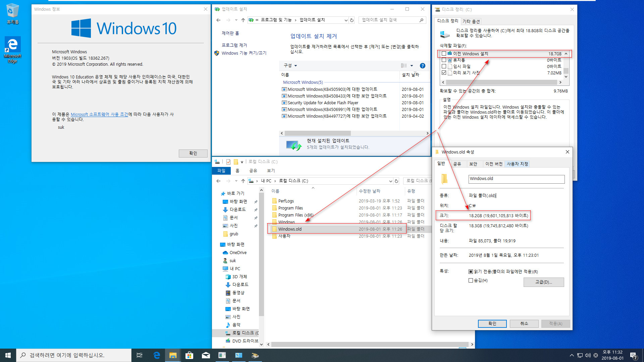The width and height of the screenshot is (644, 362).
Task: Open Mail app on the taskbar
Action: 206,355
